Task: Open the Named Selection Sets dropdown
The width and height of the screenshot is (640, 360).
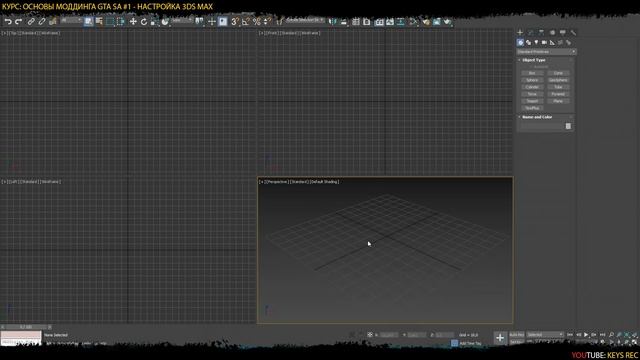Action: click(305, 20)
